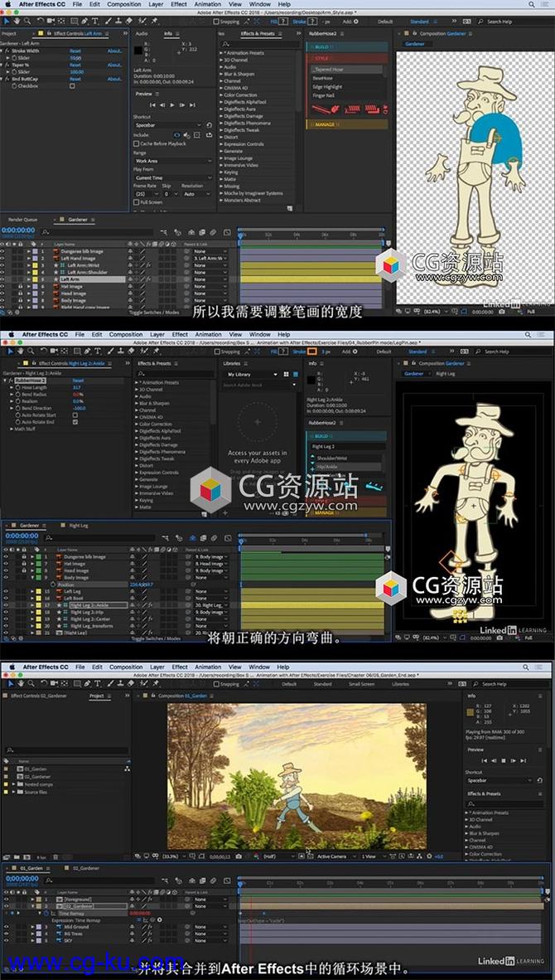Hide the Mid Ground layer in bottom timeline
The height and width of the screenshot is (980, 555).
pyautogui.click(x=7, y=926)
